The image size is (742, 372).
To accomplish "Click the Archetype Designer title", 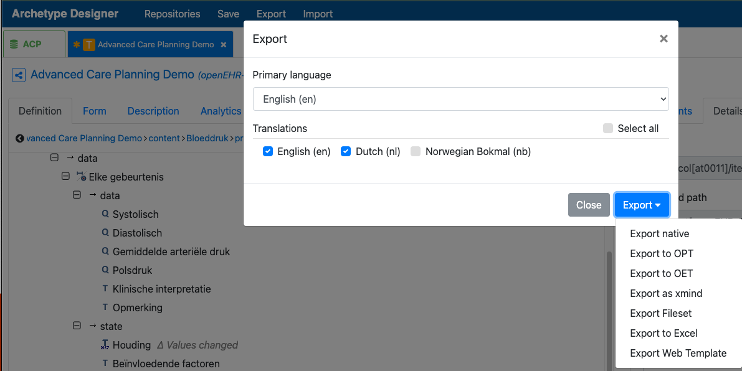I will tap(65, 14).
